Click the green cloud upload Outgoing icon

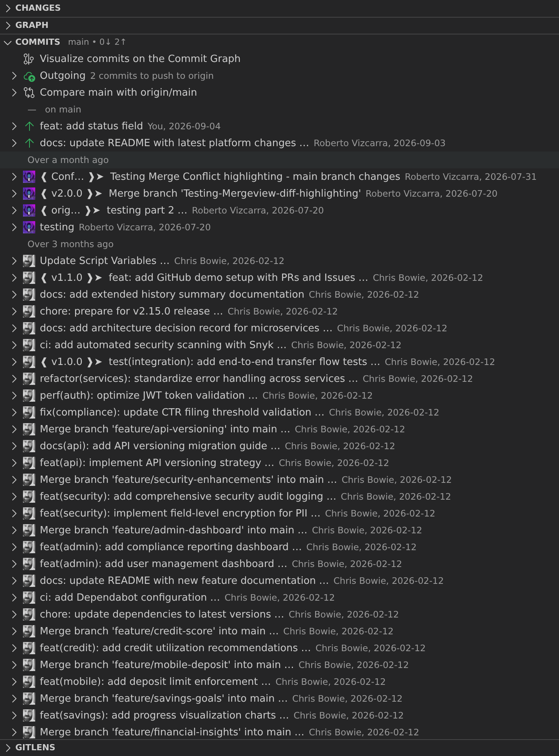(29, 76)
